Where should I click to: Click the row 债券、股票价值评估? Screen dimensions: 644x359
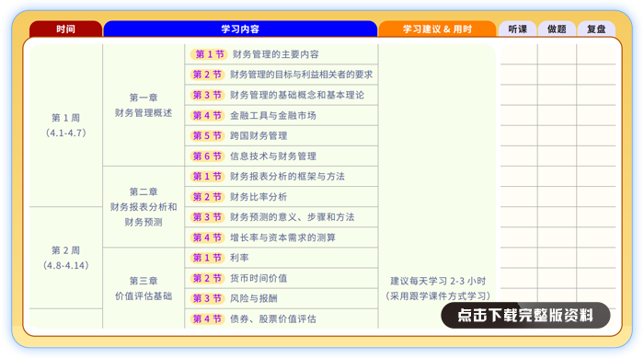pos(282,318)
